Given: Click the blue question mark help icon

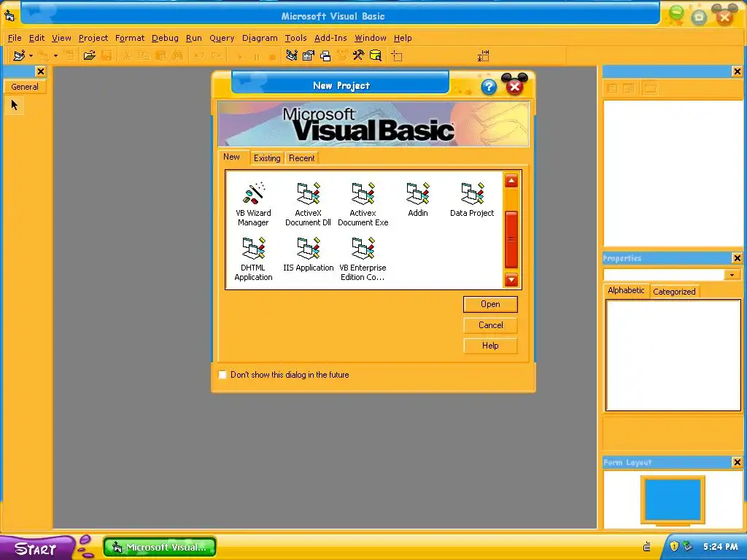Looking at the screenshot, I should tap(489, 87).
